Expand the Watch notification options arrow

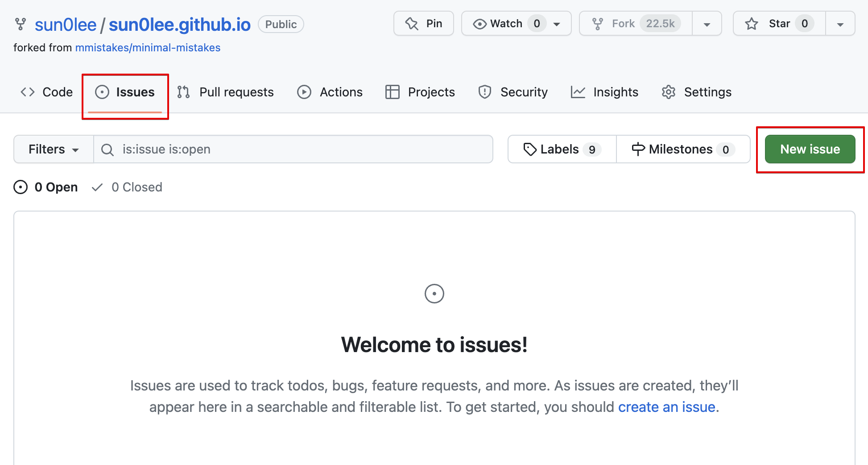tap(558, 24)
